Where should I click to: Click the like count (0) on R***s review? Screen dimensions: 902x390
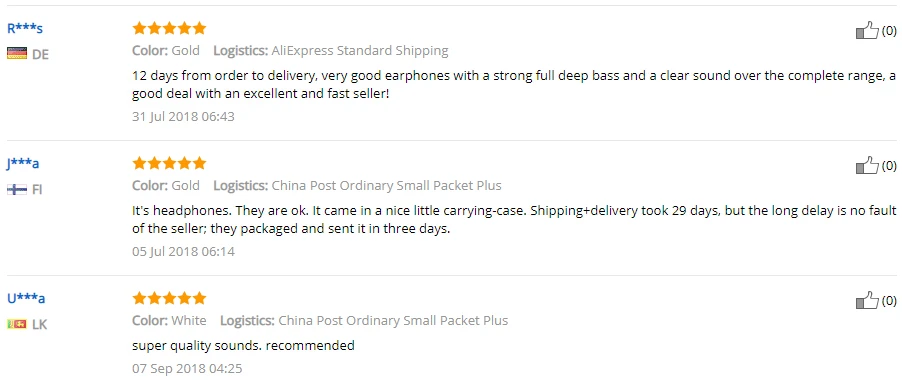tap(889, 30)
